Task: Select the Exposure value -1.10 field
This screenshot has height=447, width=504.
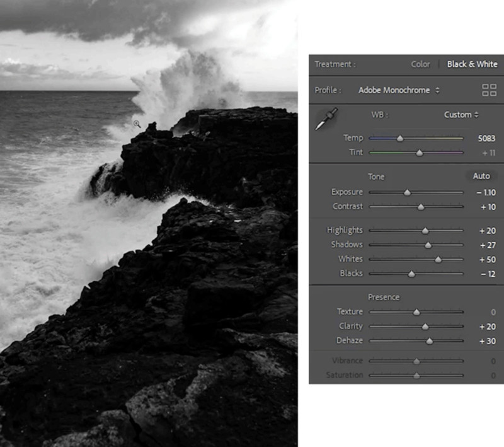Action: [486, 193]
